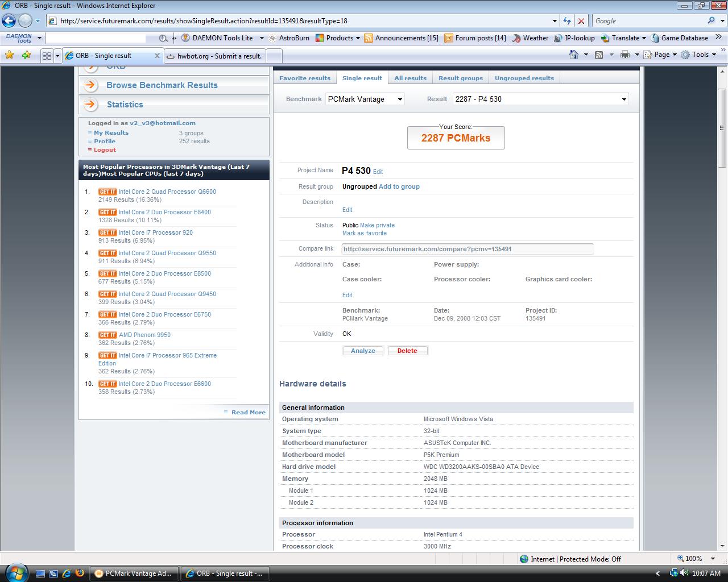
Task: Click GET IT badge next to Core 2 Duo E8400
Action: (x=107, y=212)
